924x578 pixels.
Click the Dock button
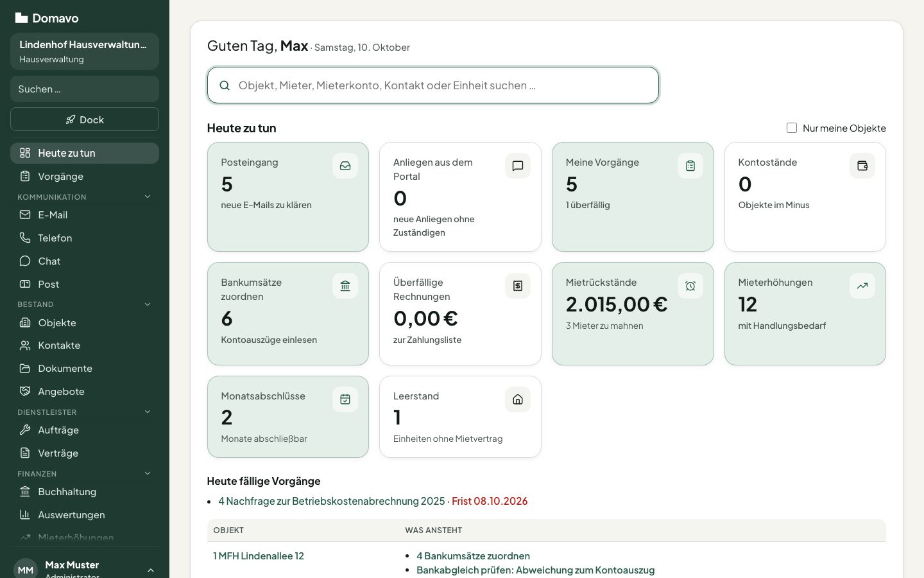tap(85, 119)
